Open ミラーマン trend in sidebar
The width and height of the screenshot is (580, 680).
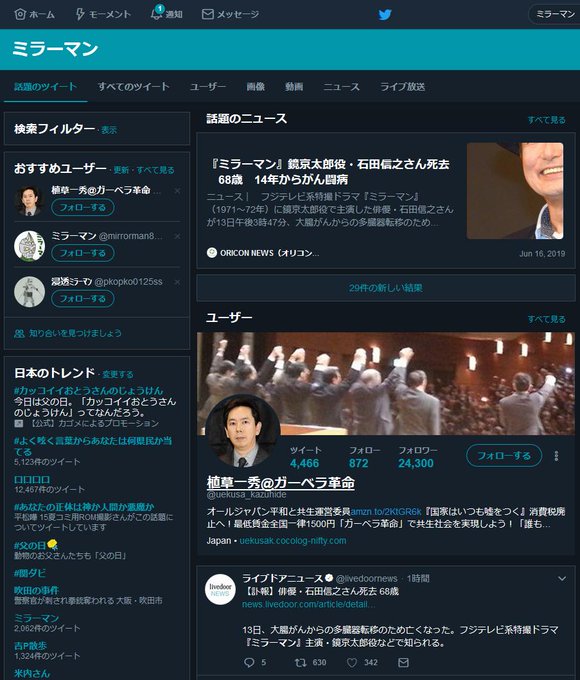[x=36, y=618]
